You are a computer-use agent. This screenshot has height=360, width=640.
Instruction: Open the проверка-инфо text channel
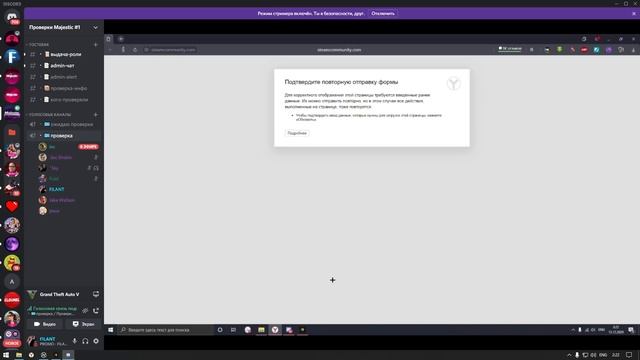[x=63, y=88]
